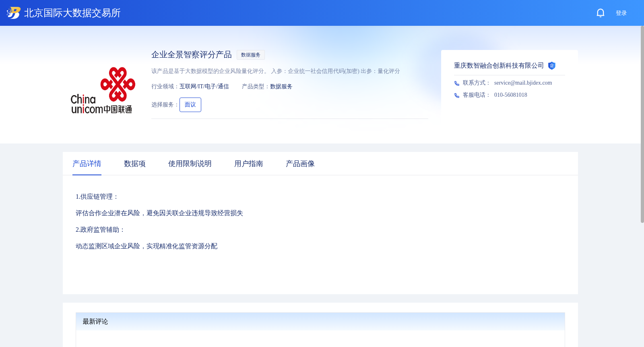The image size is (644, 347).
Task: Click the line 动态监测区域企业风险
Action: tap(147, 246)
